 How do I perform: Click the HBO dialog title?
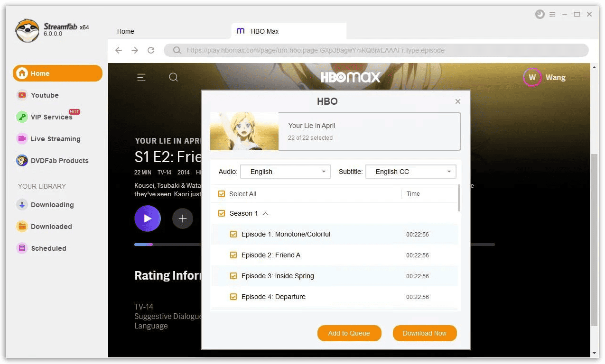[x=327, y=101]
